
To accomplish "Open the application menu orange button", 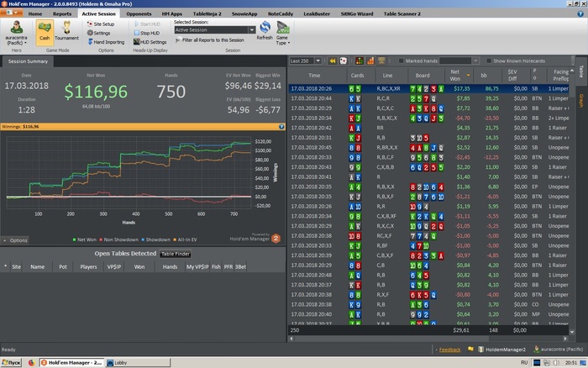I will pyautogui.click(x=11, y=13).
